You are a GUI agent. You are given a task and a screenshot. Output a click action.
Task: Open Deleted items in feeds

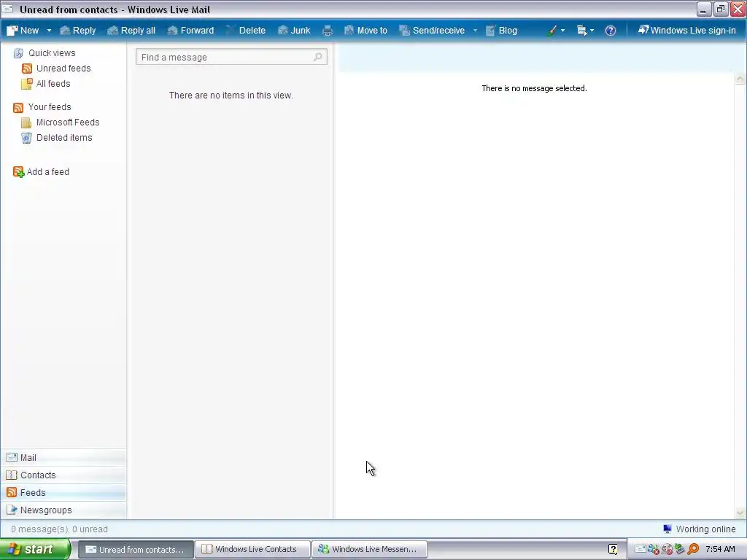coord(64,137)
